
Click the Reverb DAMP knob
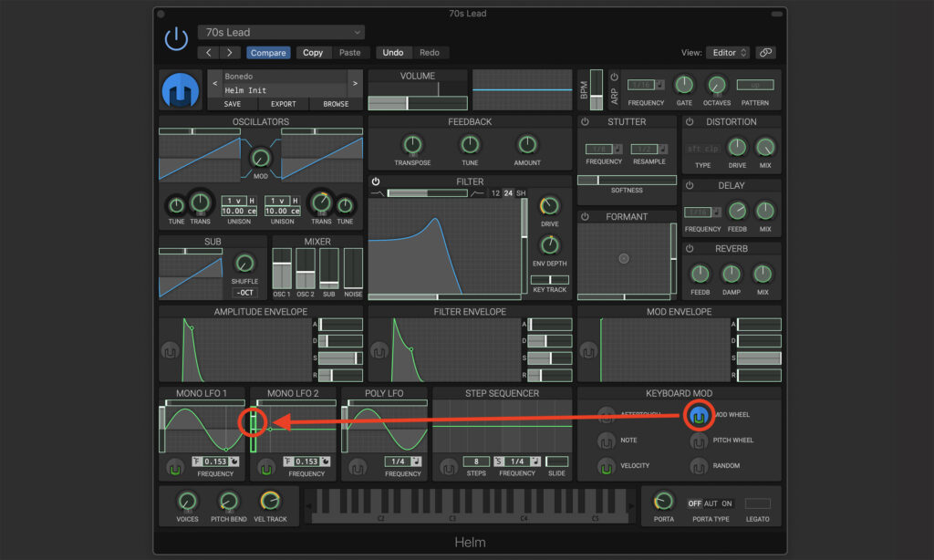pos(731,274)
